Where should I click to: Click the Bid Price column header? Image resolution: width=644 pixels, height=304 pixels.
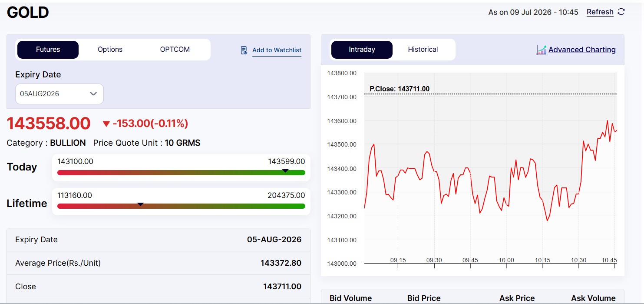pyautogui.click(x=424, y=298)
